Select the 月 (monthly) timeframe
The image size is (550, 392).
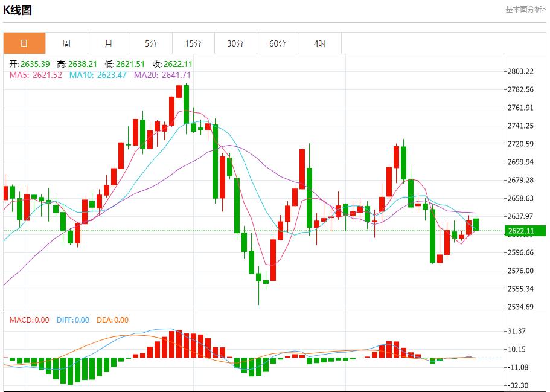[x=109, y=43]
